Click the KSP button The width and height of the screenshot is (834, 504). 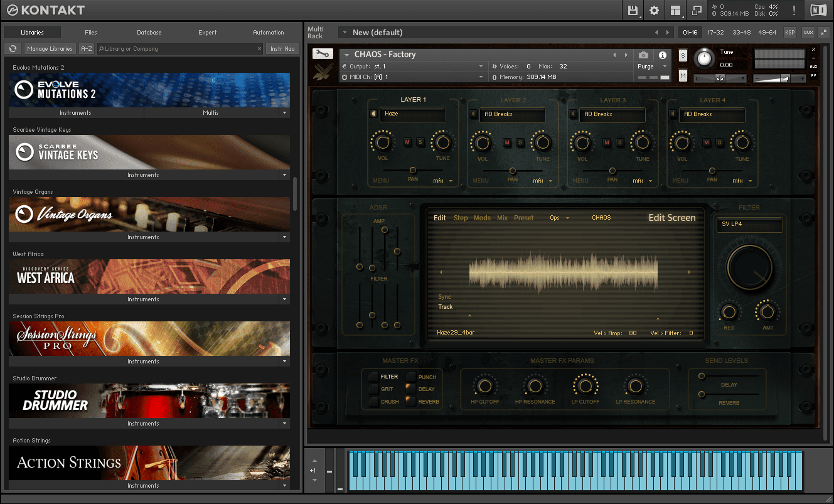pyautogui.click(x=790, y=32)
